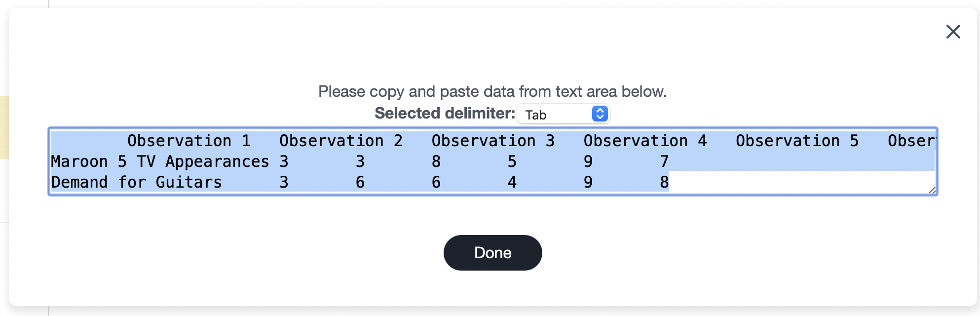Click Done to confirm pasted data
Screen dimensions: 980x316
(x=492, y=252)
